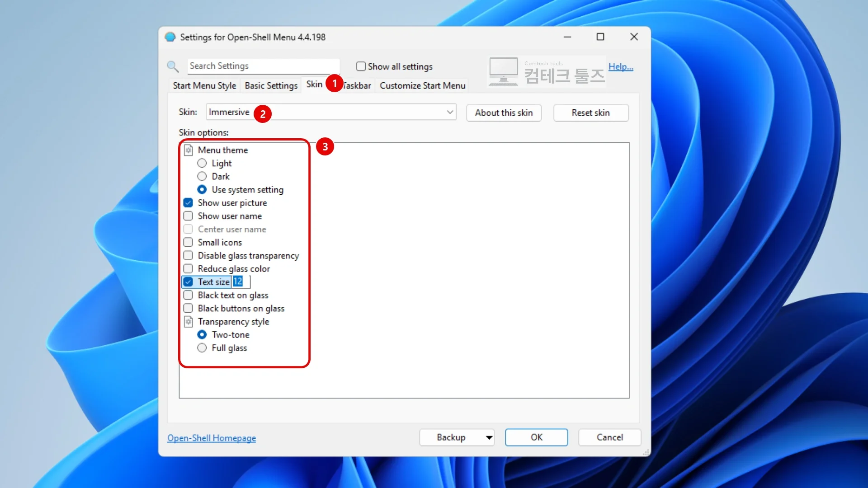
Task: Uncheck Show user picture
Action: point(188,203)
